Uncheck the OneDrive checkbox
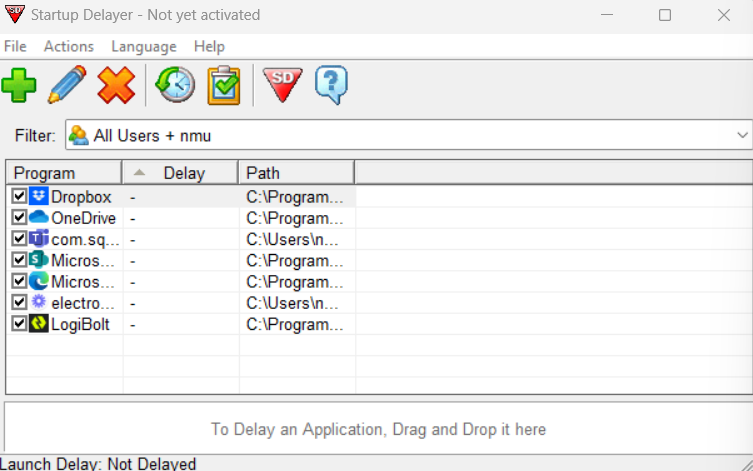753x471 pixels. (19, 217)
